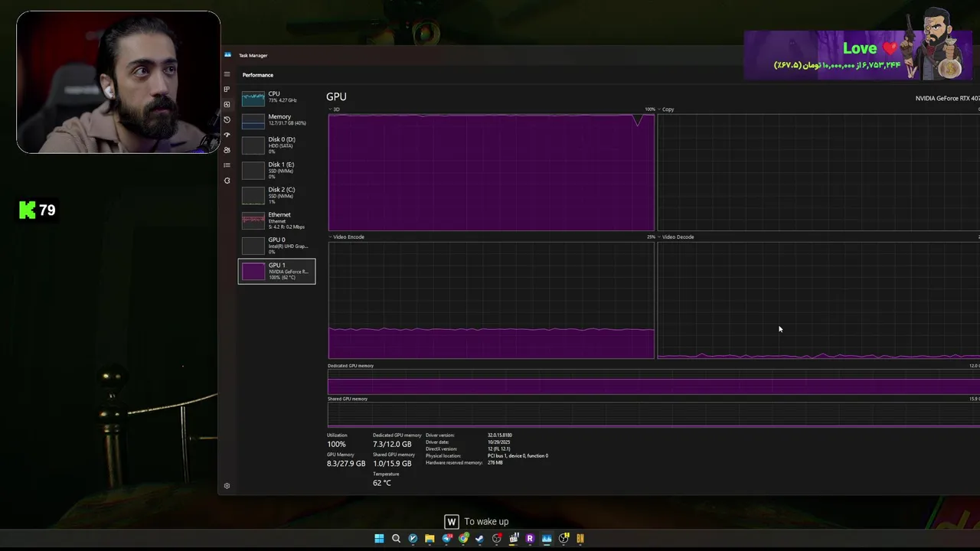Click the Utilization 100% value
Viewport: 980px width, 551px height.
point(336,444)
